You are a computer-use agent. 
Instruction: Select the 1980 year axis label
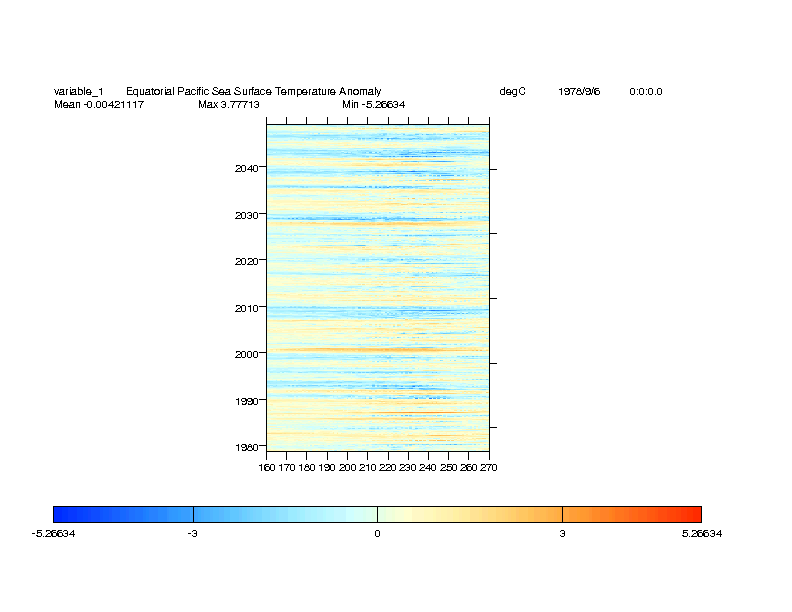[248, 447]
